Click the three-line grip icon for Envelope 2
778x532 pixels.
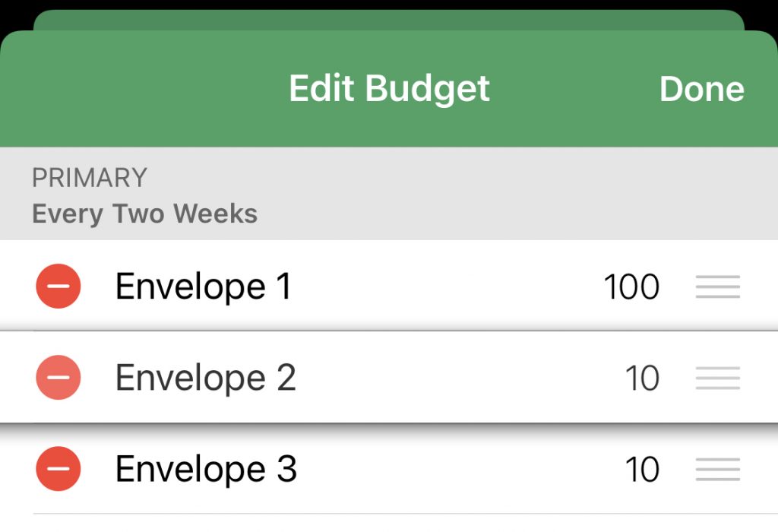[x=717, y=378]
